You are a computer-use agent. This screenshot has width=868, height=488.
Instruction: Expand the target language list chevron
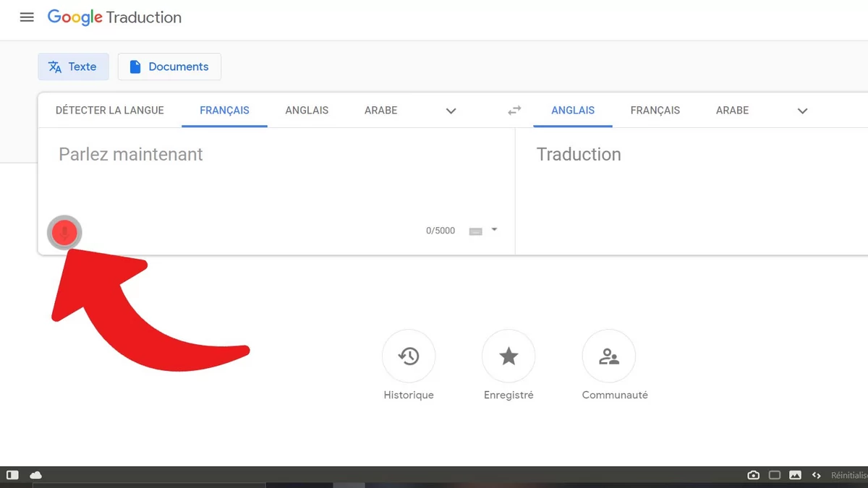pos(802,111)
